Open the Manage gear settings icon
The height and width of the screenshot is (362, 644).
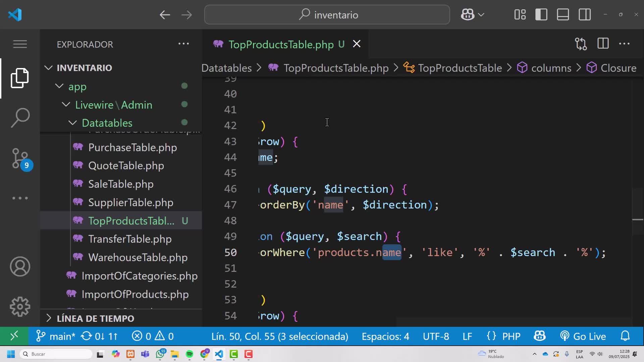(20, 307)
